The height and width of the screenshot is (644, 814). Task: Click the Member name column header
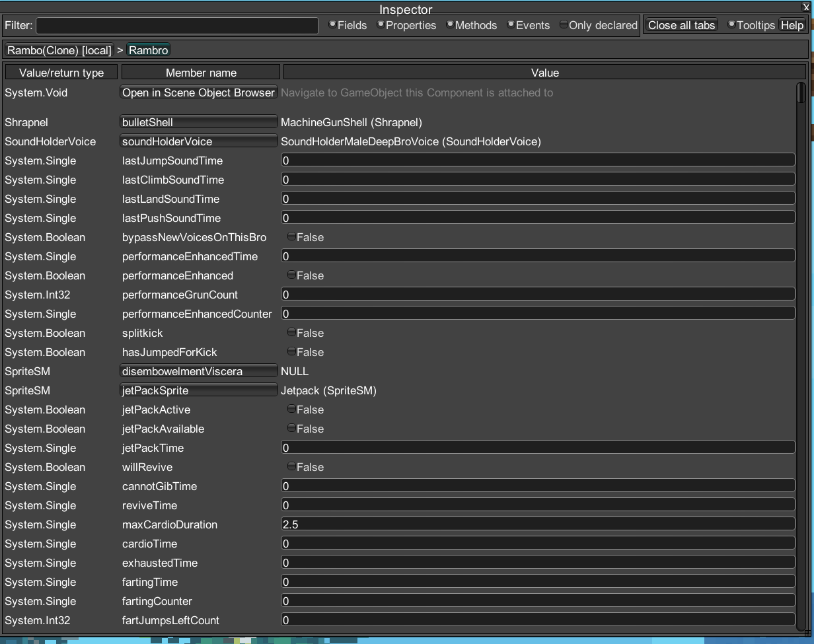click(x=201, y=72)
